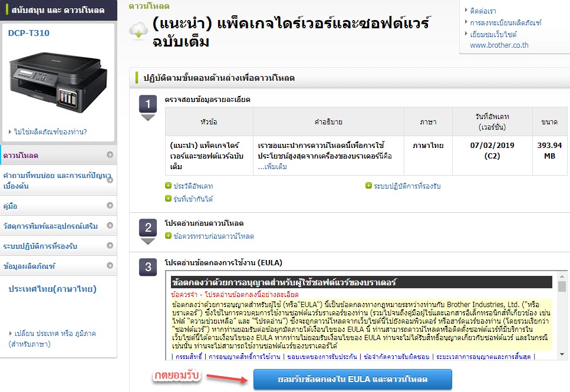
Task: Open the ติดต่อเรา link
Action: click(x=483, y=11)
